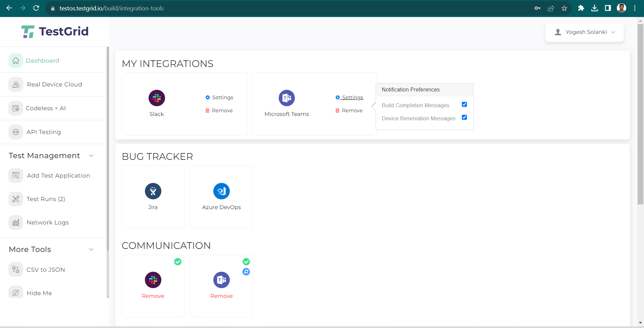644x328 pixels.
Task: Click the Azure DevOps icon
Action: pyautogui.click(x=221, y=191)
